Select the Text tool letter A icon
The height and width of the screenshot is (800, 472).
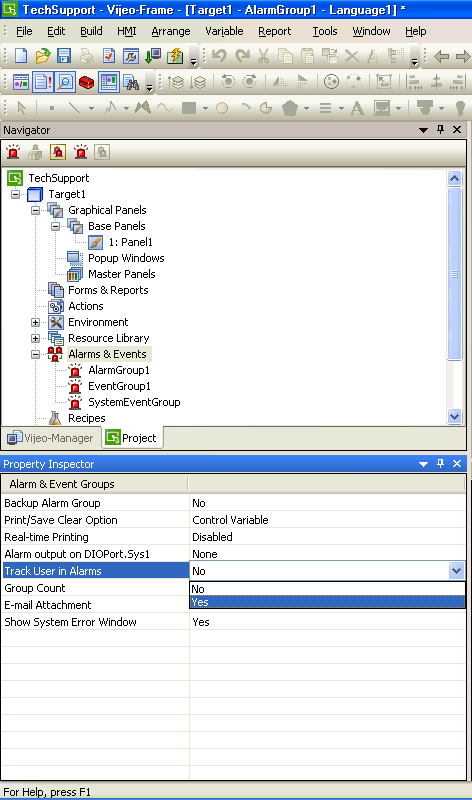coord(357,108)
